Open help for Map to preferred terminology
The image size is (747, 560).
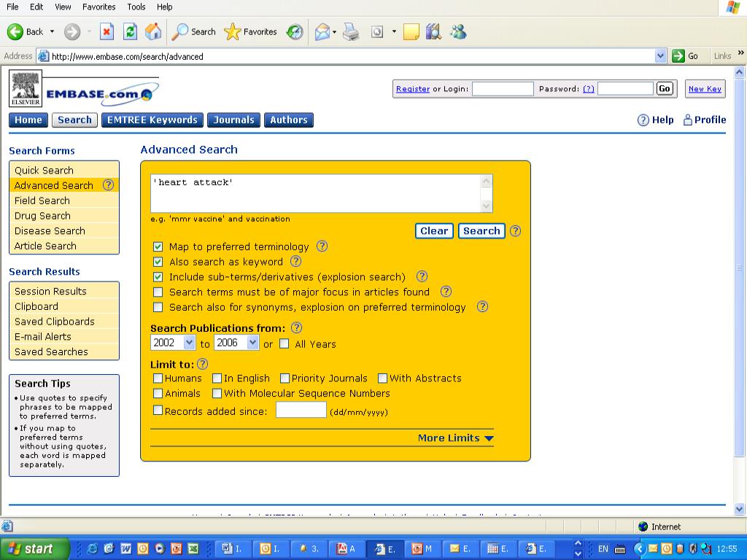(322, 246)
